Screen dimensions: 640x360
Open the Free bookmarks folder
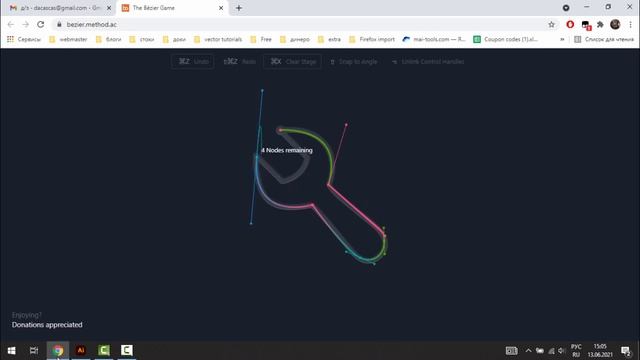tap(261, 39)
